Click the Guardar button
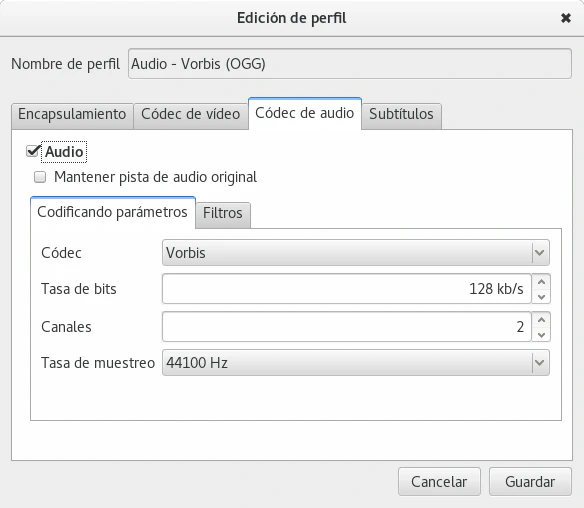This screenshot has height=508, width=584. click(530, 481)
